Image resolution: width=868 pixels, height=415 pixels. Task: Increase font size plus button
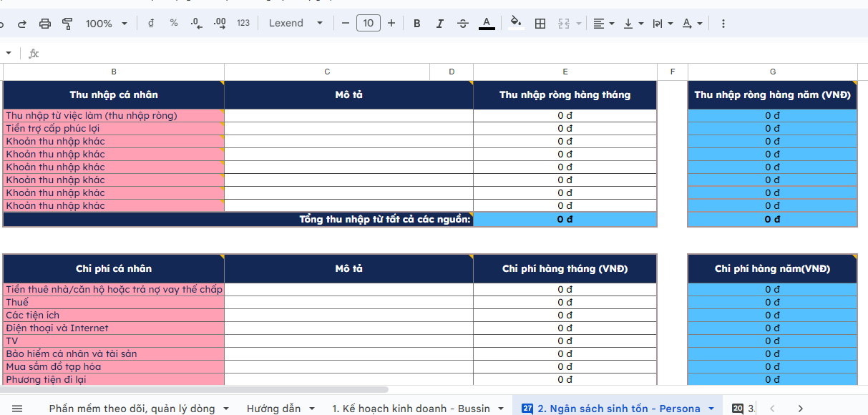[391, 24]
